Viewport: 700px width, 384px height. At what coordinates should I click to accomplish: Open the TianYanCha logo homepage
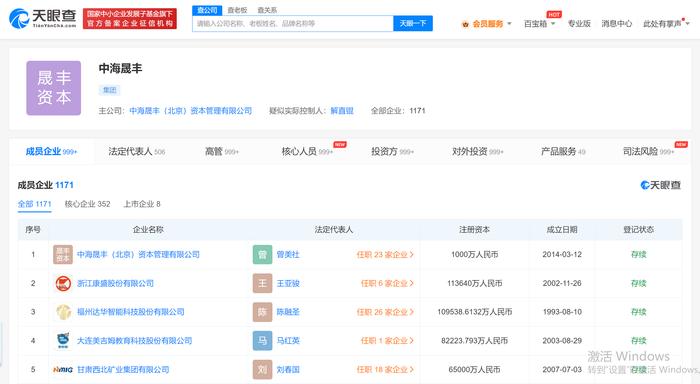click(43, 18)
